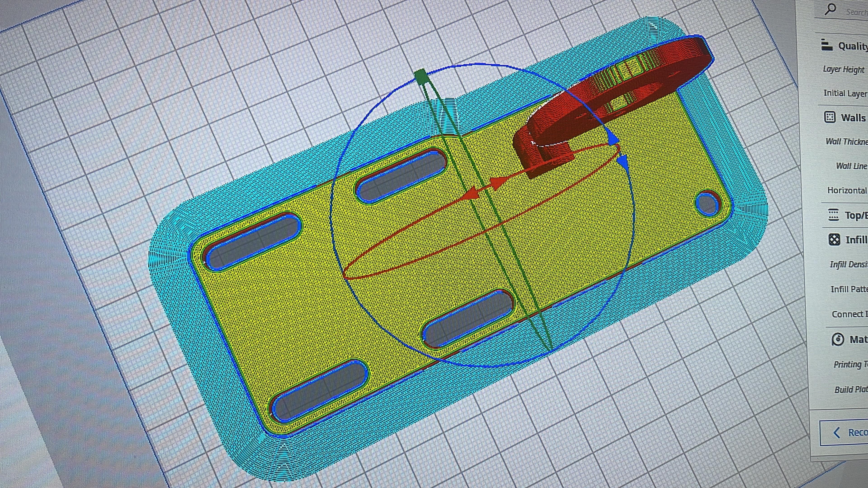The image size is (868, 488).
Task: Select the Wall Thickness setting label
Action: click(847, 141)
